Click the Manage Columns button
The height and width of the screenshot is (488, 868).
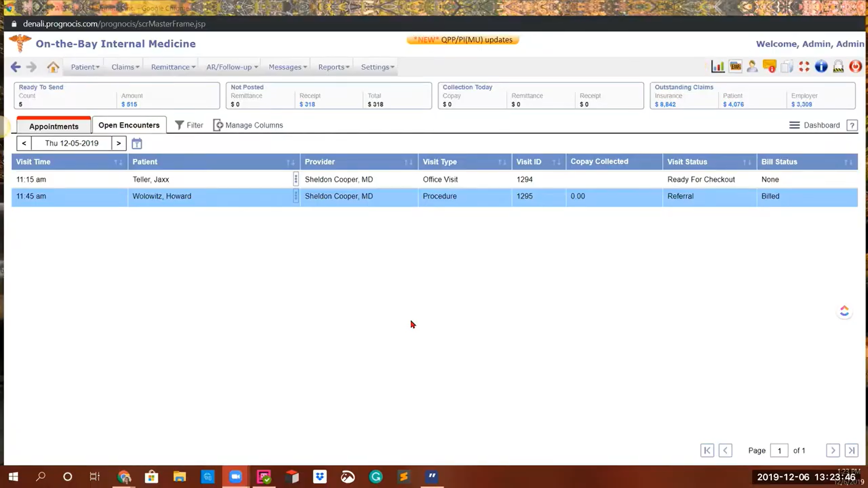248,125
